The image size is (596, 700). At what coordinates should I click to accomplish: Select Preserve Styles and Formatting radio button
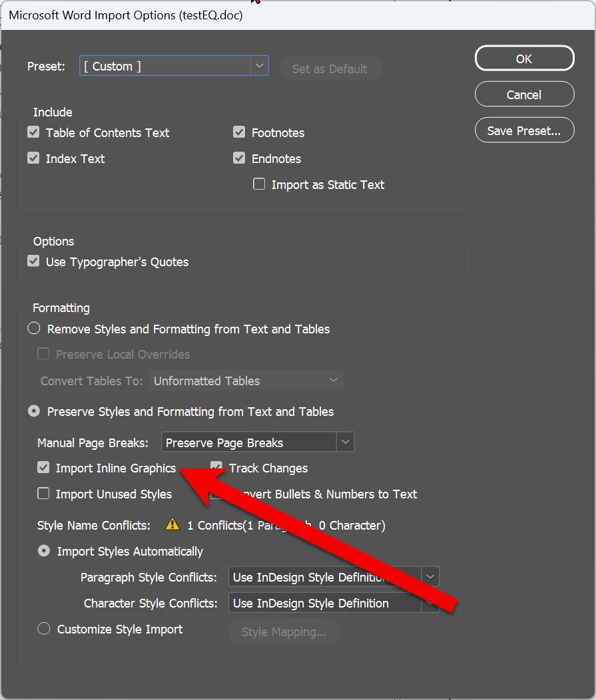click(34, 411)
